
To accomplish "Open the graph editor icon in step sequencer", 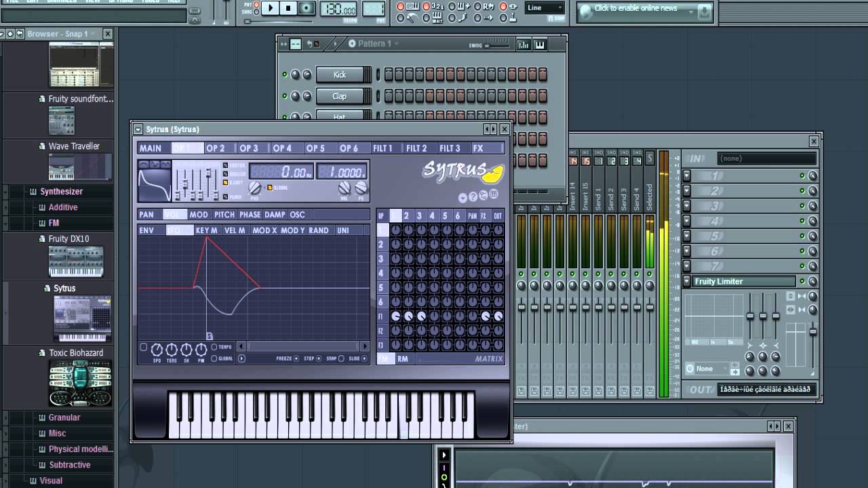I will click(524, 45).
